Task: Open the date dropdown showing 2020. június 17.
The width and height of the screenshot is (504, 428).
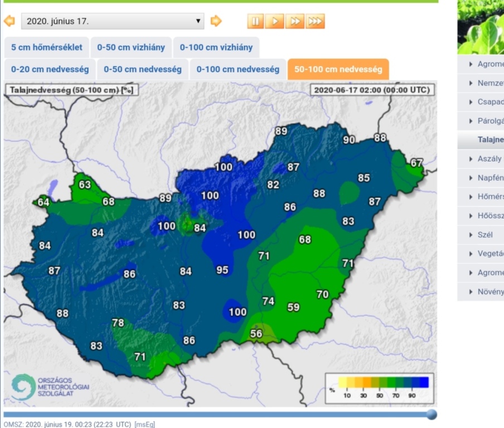Action: [113, 22]
